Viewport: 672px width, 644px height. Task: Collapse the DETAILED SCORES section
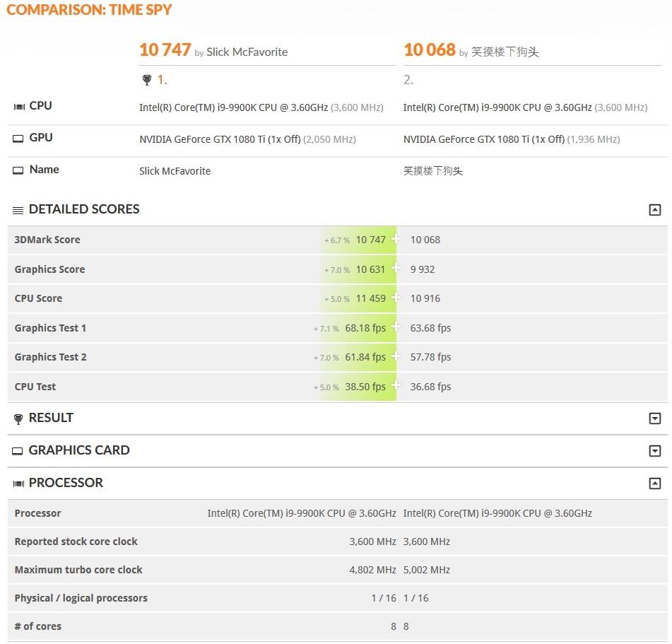point(655,209)
